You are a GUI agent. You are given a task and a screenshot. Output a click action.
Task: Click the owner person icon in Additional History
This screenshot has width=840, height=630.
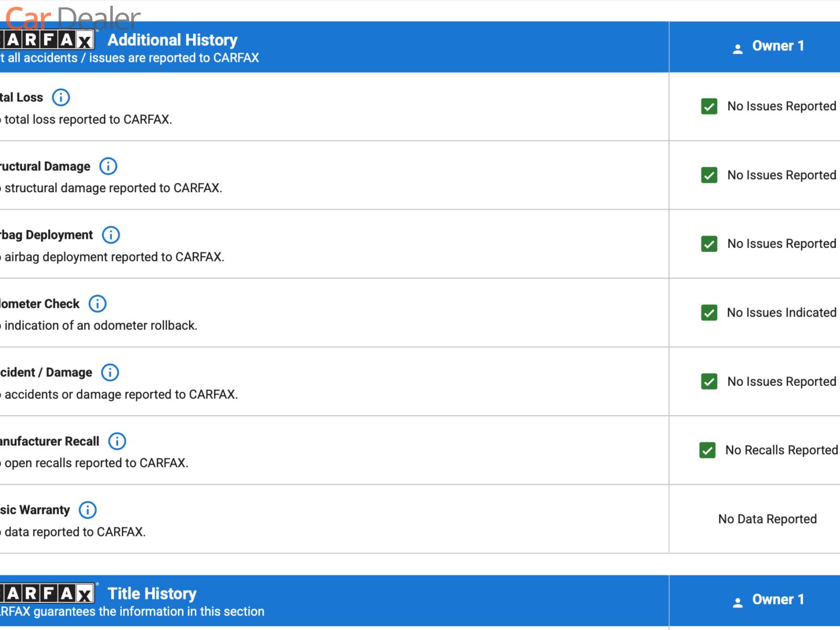[x=738, y=49]
